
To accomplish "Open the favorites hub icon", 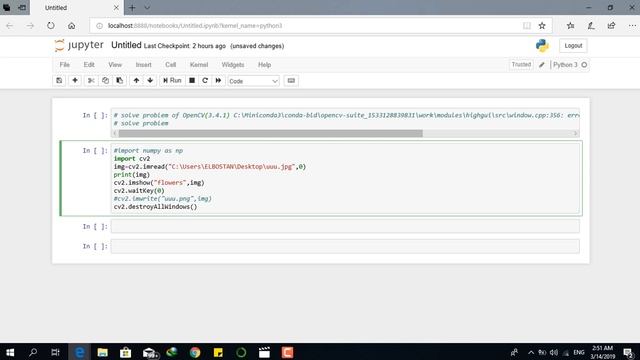I will [x=571, y=26].
